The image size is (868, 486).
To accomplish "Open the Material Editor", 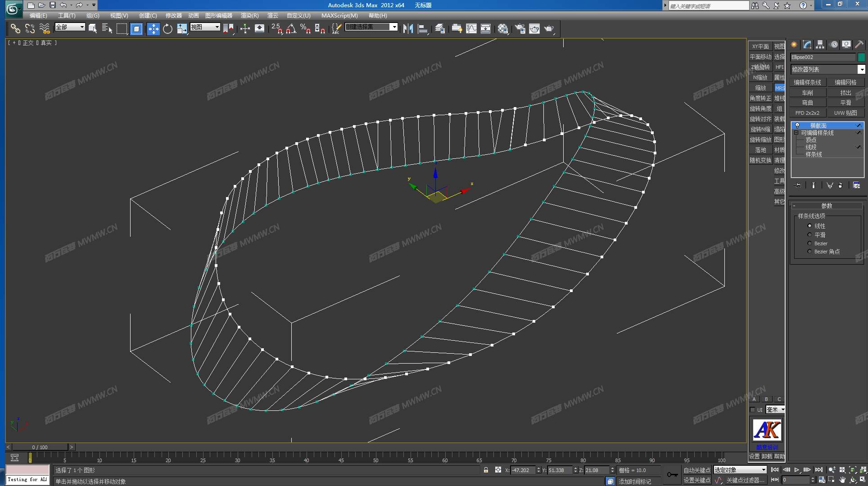I will point(503,29).
